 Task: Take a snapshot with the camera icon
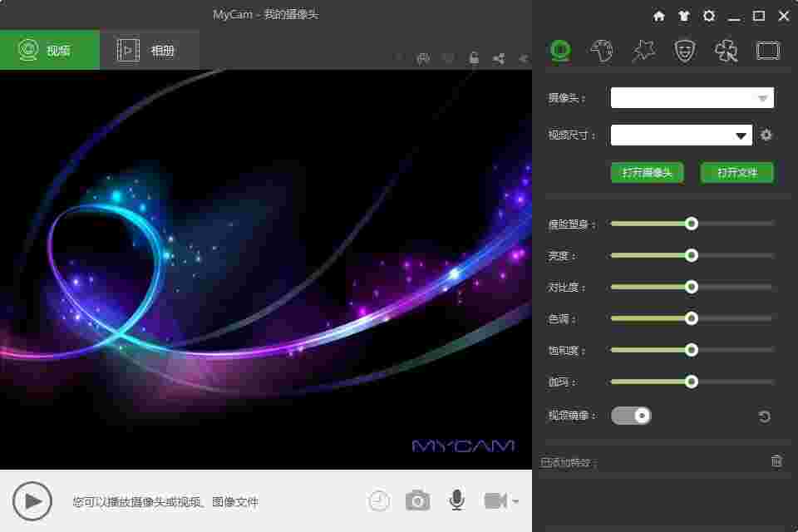click(417, 500)
